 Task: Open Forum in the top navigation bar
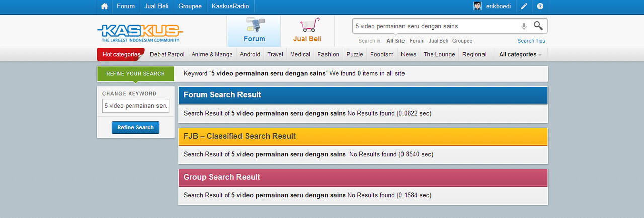[126, 6]
